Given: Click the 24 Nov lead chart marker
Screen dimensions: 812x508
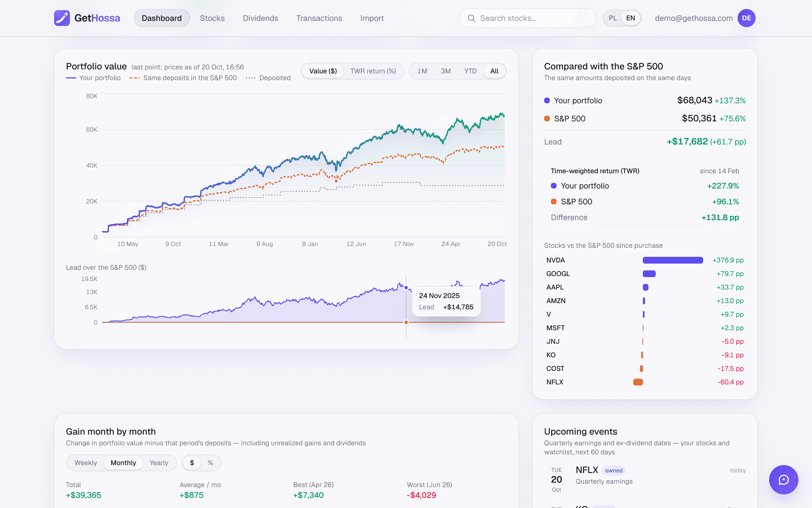Looking at the screenshot, I should coord(406,288).
